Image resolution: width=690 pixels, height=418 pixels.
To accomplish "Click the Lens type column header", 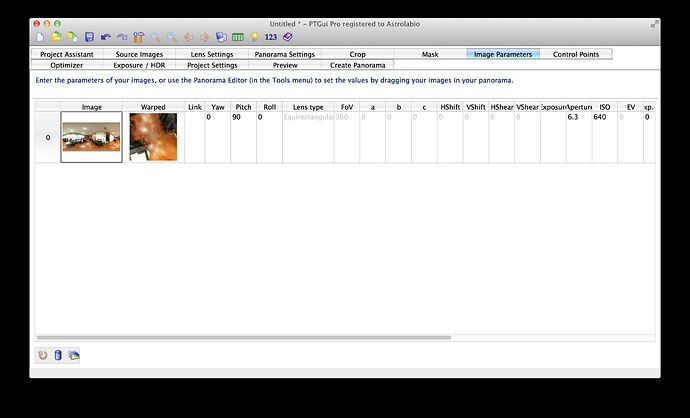I will pos(308,107).
